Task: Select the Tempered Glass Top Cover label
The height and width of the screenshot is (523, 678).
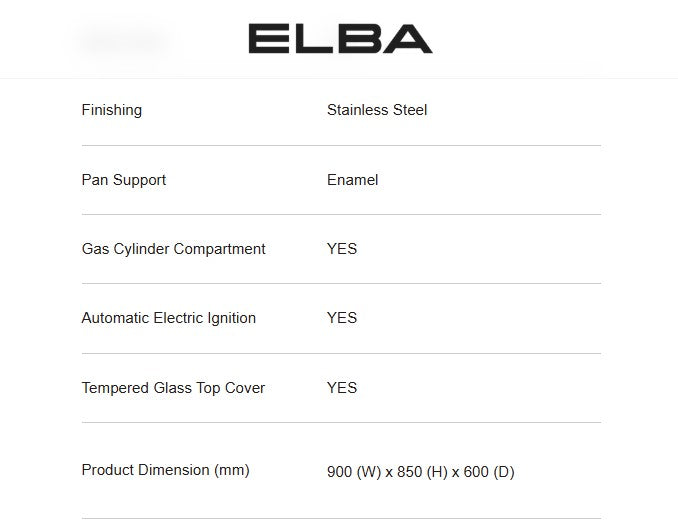Action: tap(173, 388)
